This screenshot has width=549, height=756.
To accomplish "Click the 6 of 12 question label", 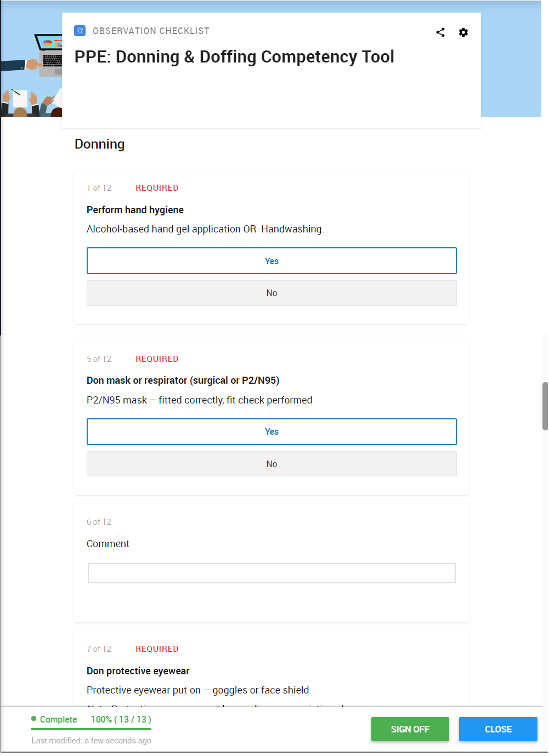I will tap(99, 522).
